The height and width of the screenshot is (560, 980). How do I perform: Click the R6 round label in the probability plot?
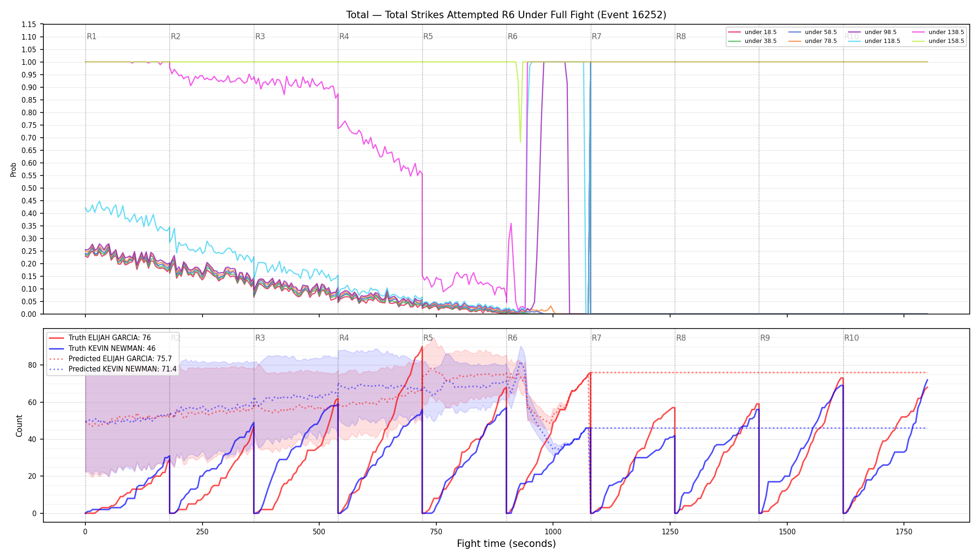(512, 36)
